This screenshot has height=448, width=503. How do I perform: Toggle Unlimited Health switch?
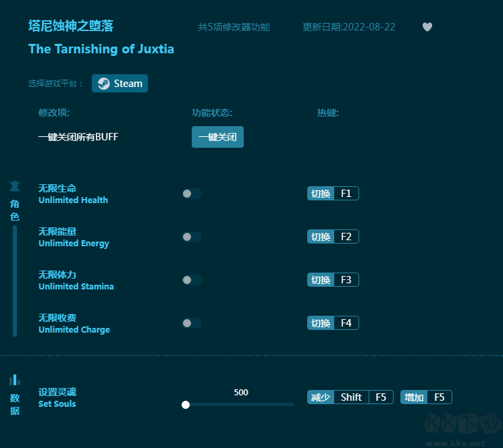point(192,194)
